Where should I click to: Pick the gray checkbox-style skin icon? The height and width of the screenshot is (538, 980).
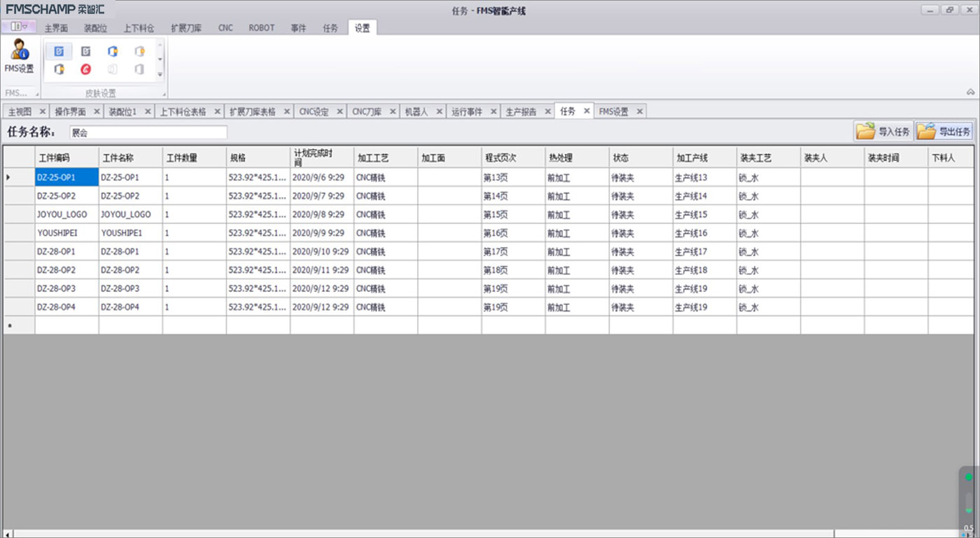click(85, 51)
